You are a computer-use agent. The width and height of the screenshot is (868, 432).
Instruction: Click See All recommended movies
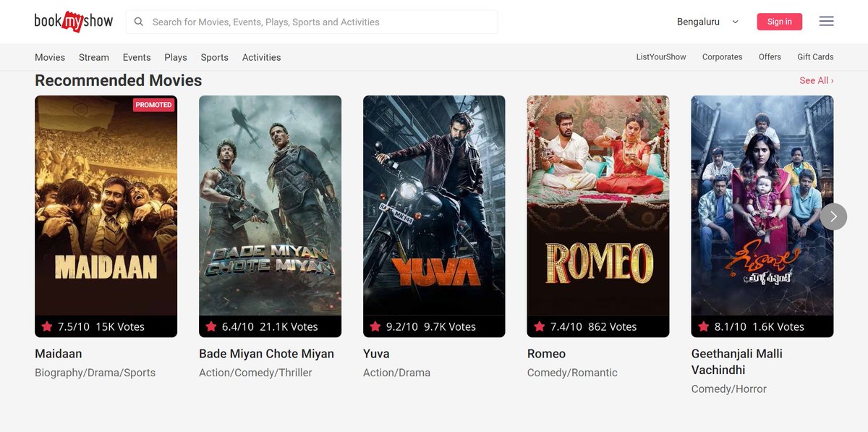(817, 80)
